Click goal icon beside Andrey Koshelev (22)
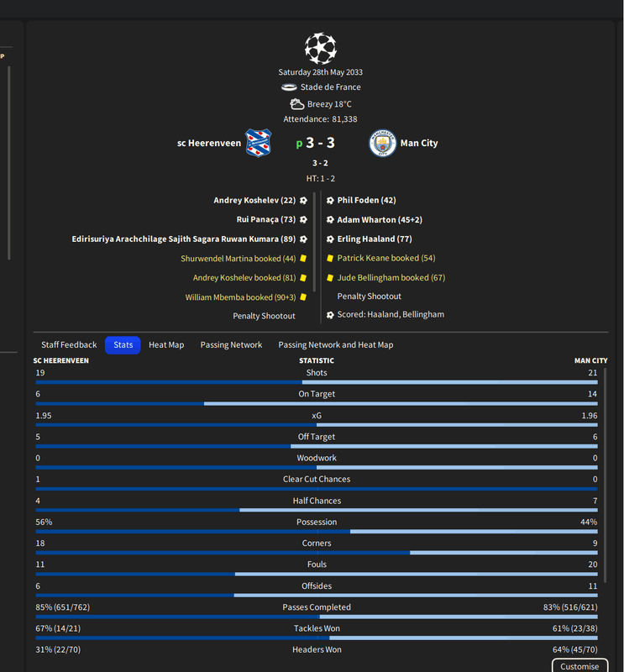 (x=303, y=200)
